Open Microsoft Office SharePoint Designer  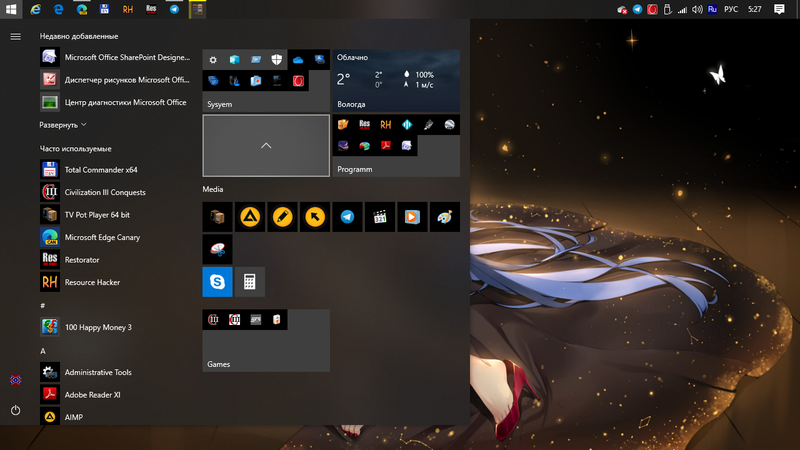click(116, 57)
